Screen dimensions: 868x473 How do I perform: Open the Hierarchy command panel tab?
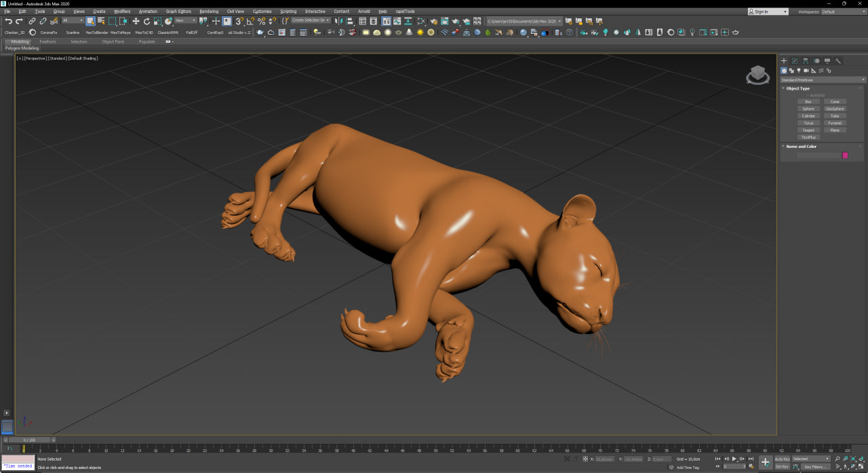(x=806, y=61)
